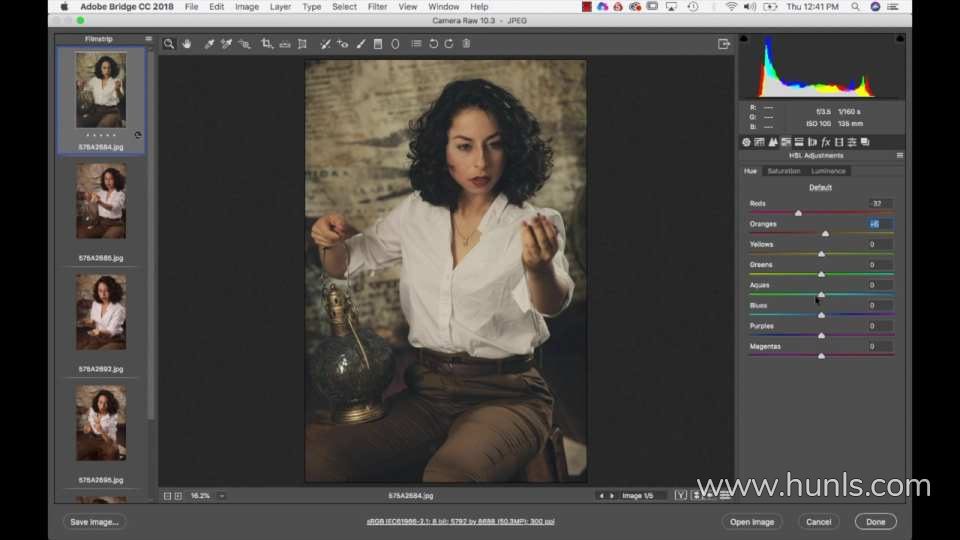Open the HSL Adjustments panel menu
Screen dimensions: 960x540
[899, 156]
